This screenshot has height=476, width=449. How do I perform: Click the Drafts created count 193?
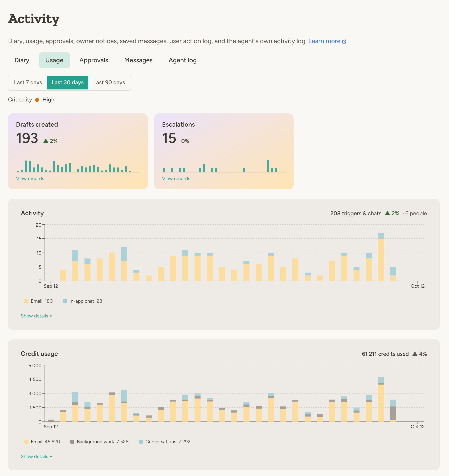27,138
